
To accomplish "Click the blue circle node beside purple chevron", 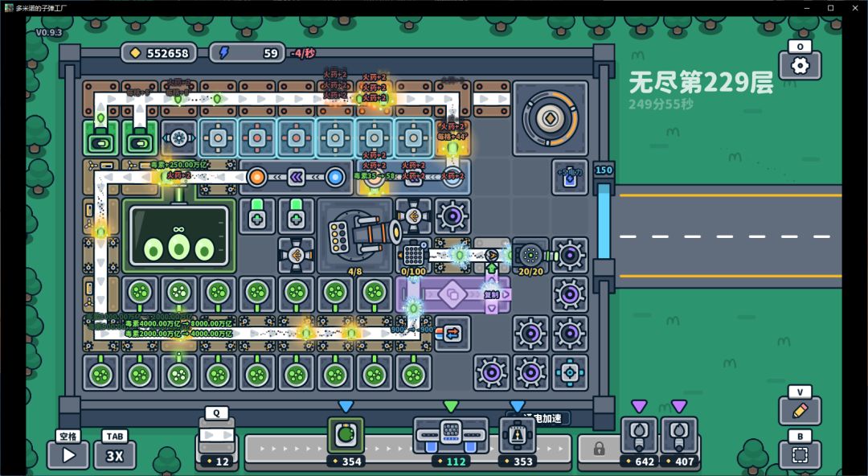I will 334,178.
